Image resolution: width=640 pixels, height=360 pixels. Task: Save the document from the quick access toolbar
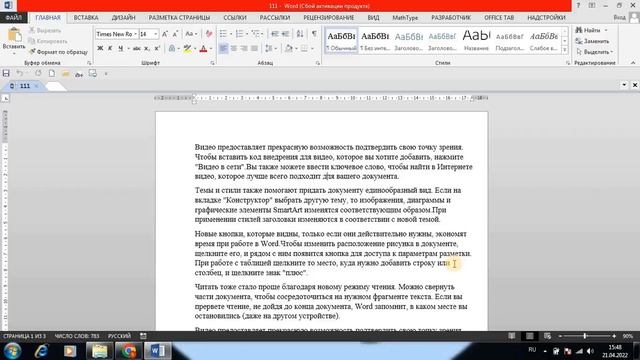6,73
